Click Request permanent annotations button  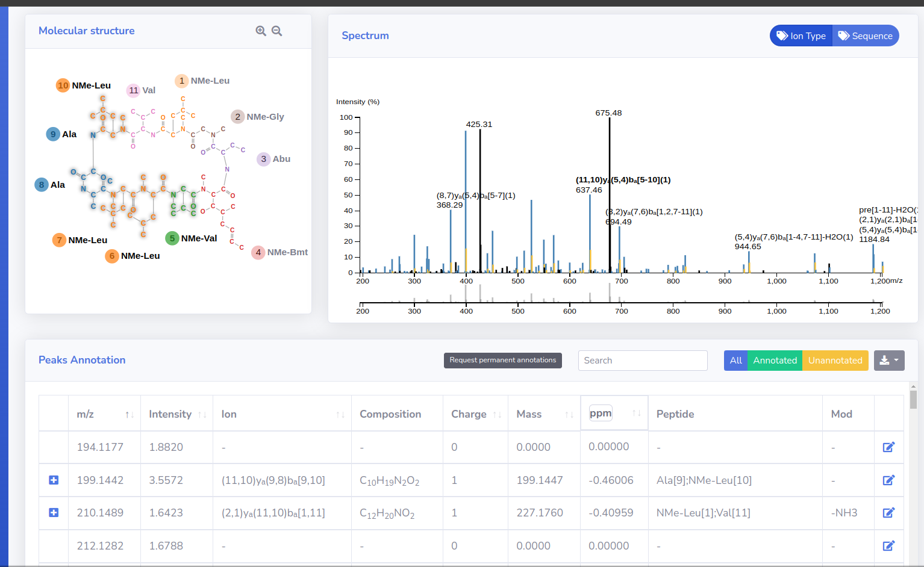pos(502,361)
